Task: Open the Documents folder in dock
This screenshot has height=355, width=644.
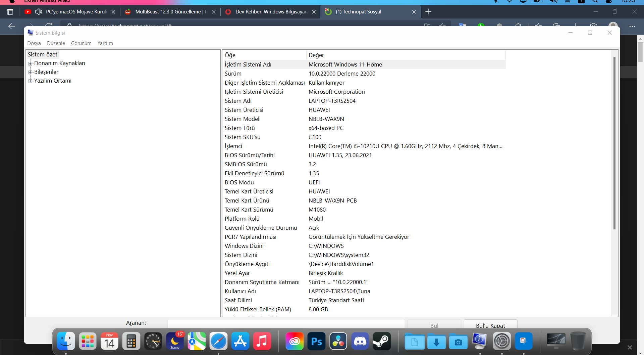Action: point(414,341)
